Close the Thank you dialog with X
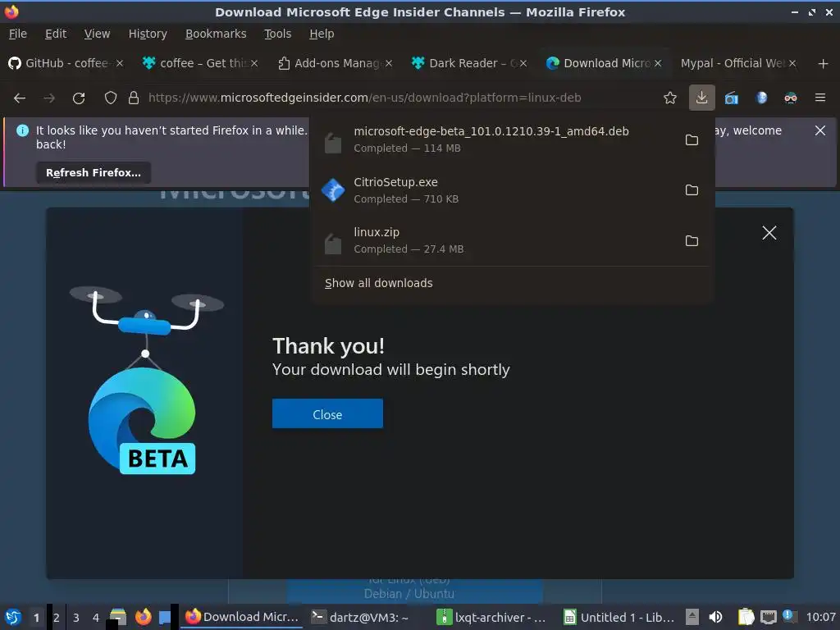This screenshot has width=840, height=630. point(769,232)
